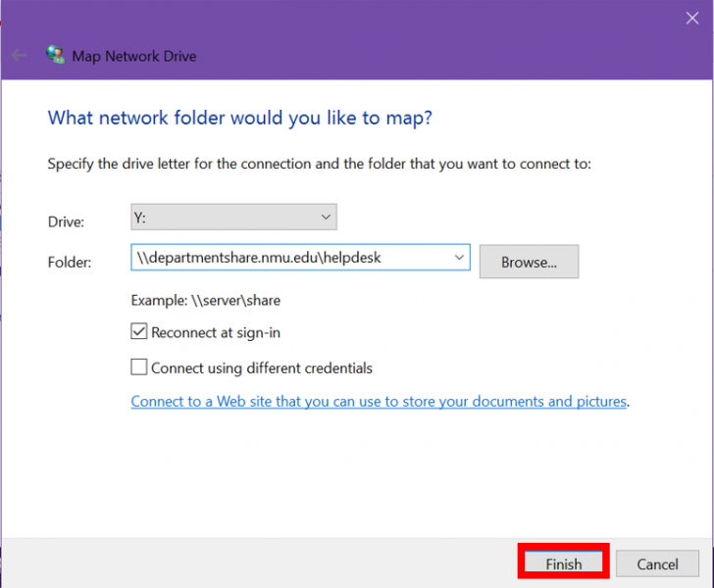Click the 'What network folder would you like to map?' heading
This screenshot has width=714, height=588.
pos(240,118)
